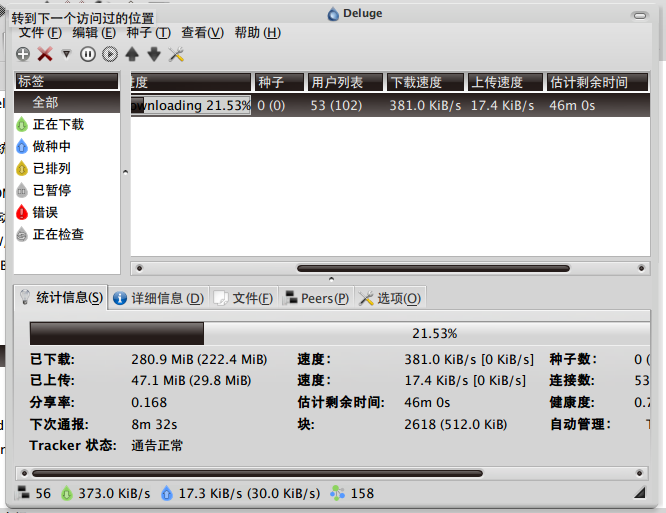
Task: Click the red error droplet icon
Action: point(22,212)
